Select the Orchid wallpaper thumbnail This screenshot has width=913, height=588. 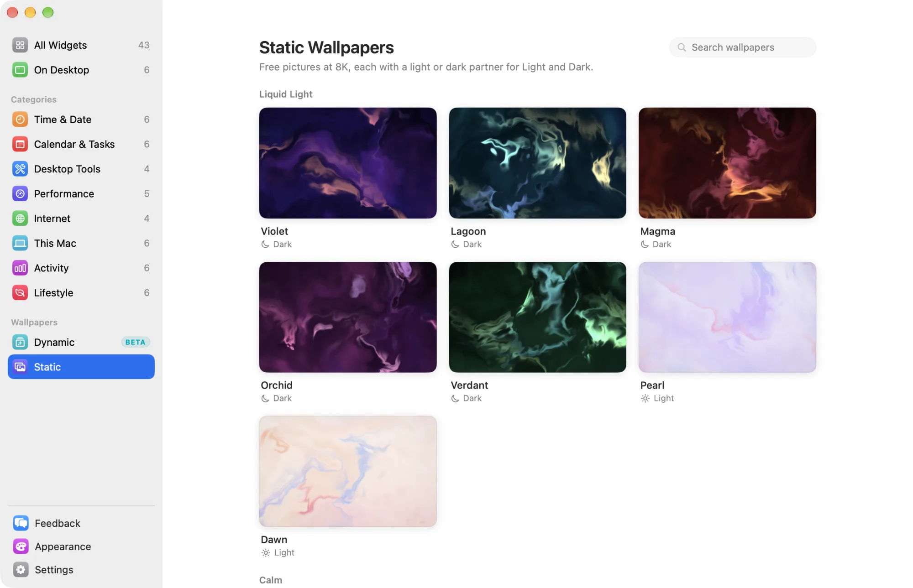point(348,317)
